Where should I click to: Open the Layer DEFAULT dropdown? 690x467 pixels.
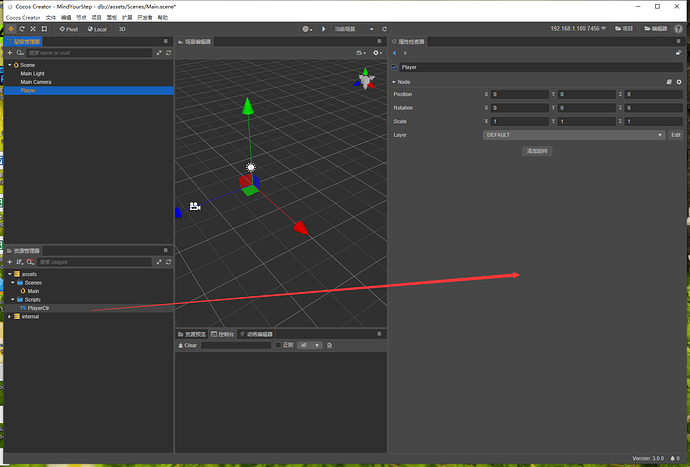point(574,135)
